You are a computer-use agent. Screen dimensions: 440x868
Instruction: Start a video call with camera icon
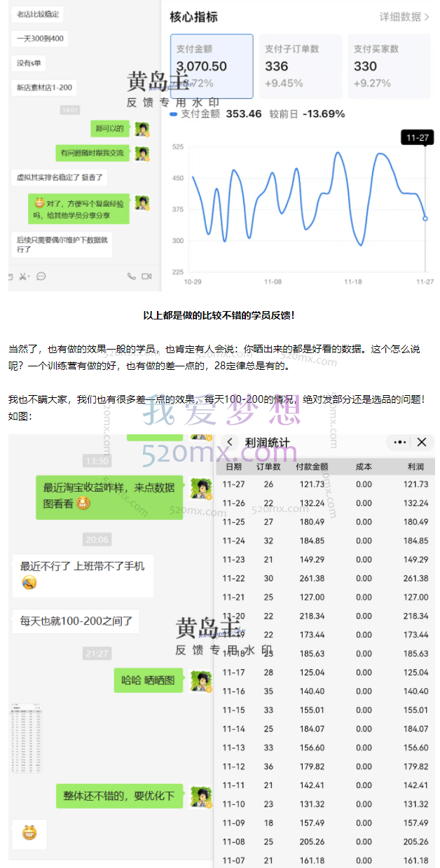pos(146,277)
